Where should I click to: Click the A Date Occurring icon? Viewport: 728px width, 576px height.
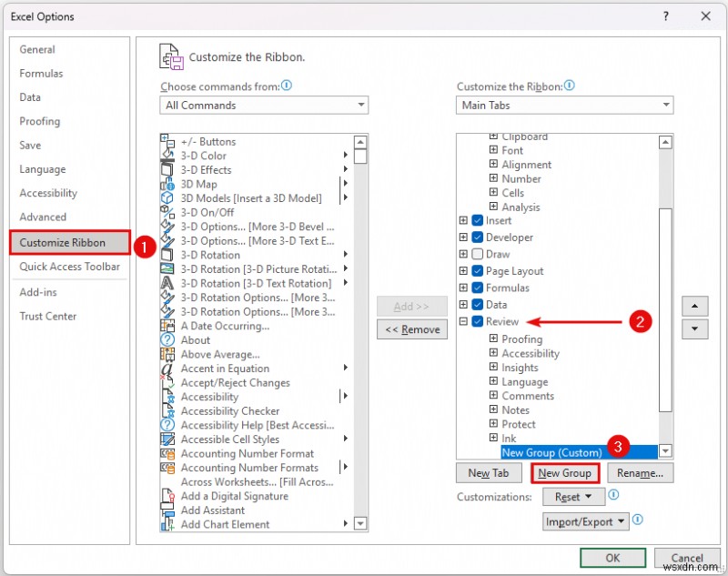click(167, 326)
